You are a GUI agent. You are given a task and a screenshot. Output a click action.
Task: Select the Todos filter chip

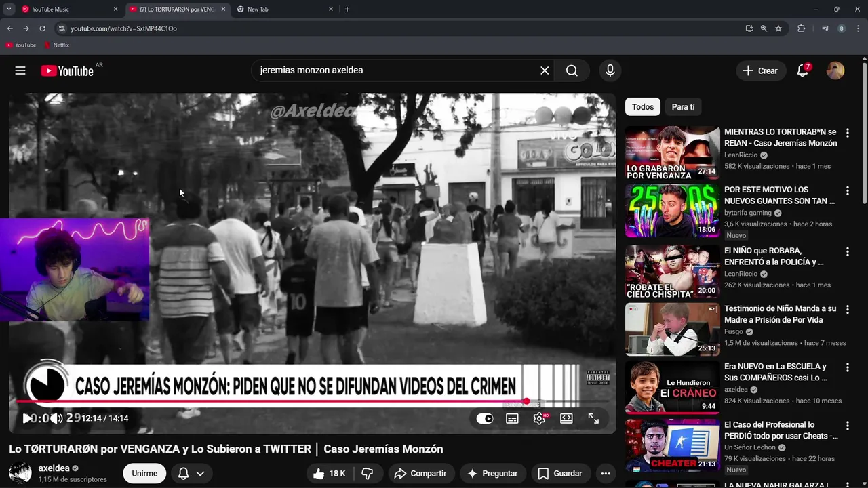click(643, 107)
